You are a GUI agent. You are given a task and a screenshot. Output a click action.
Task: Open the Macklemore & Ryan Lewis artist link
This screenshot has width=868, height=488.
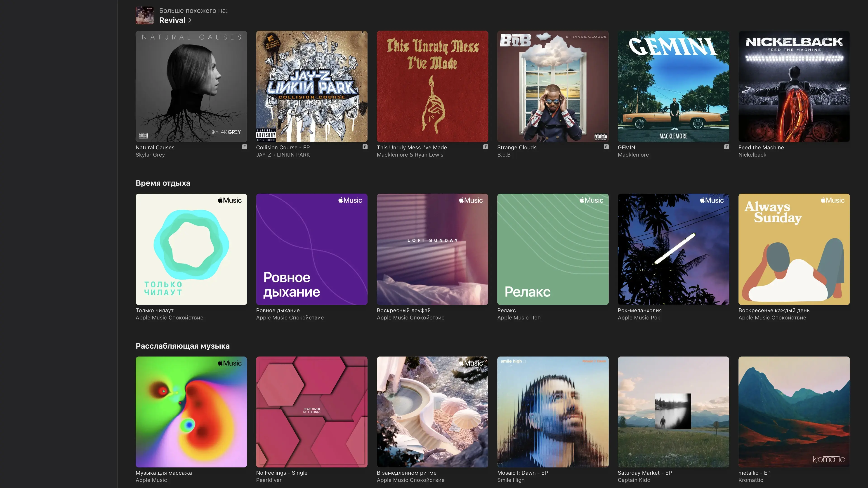click(410, 155)
